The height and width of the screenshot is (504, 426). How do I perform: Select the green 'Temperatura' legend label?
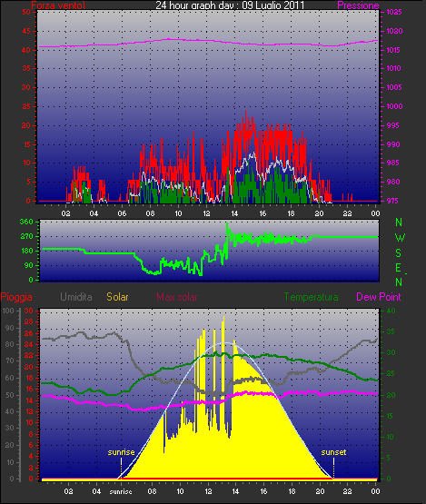click(311, 297)
